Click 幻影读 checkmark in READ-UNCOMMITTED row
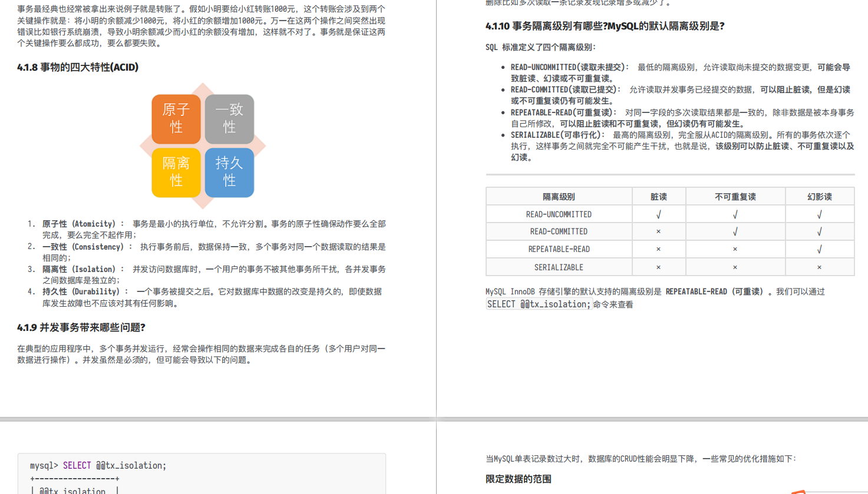The height and width of the screenshot is (494, 868). point(820,215)
